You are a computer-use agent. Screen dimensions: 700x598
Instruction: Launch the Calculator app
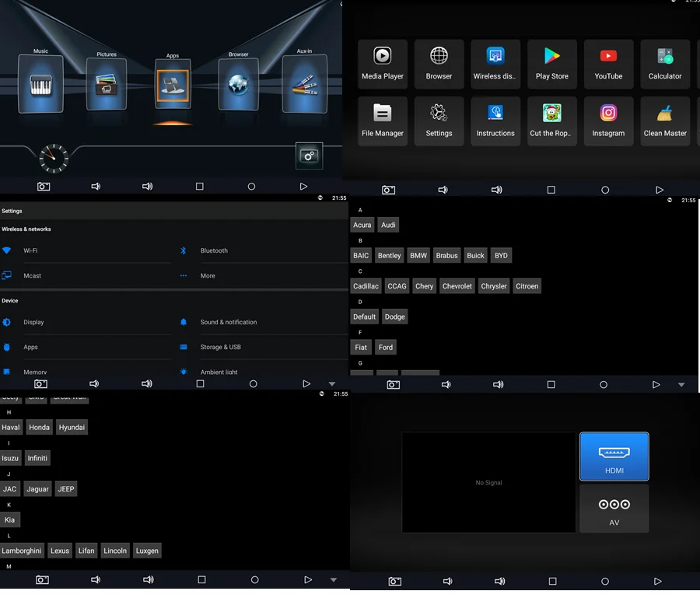coord(665,64)
